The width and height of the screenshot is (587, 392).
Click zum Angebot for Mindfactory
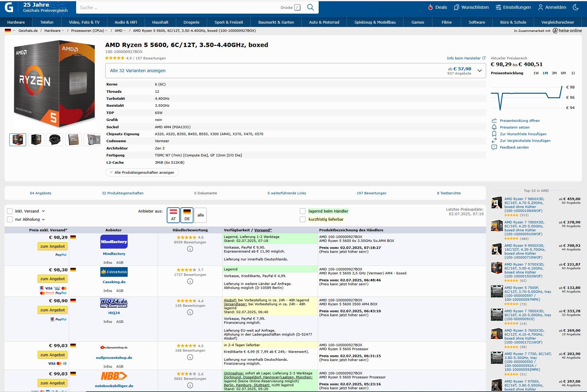[52, 246]
